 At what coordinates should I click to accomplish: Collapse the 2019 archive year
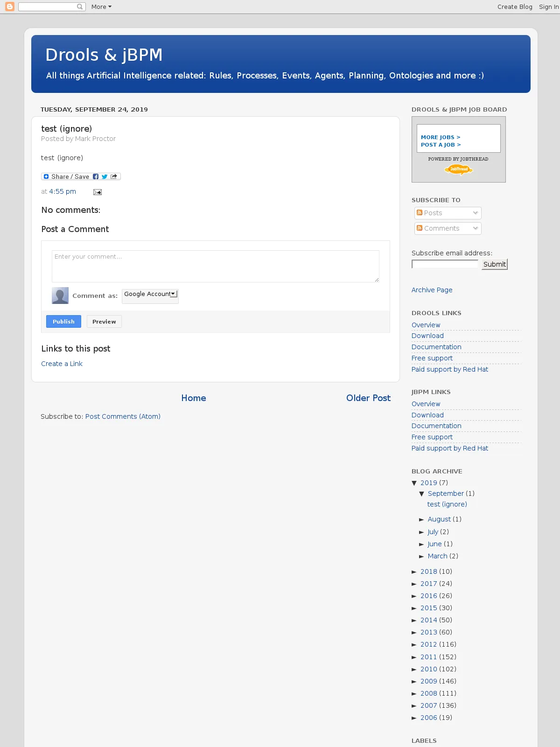coord(414,483)
